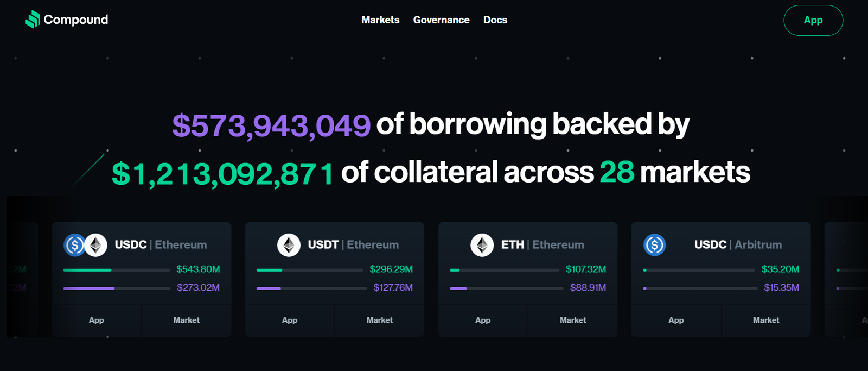The height and width of the screenshot is (371, 868).
Task: Click the Compound logo icon
Action: [x=33, y=20]
